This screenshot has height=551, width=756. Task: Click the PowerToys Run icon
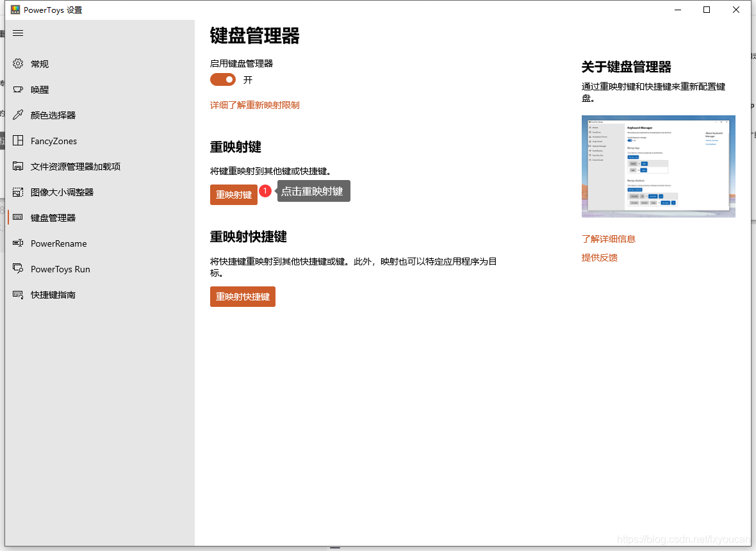[x=18, y=268]
